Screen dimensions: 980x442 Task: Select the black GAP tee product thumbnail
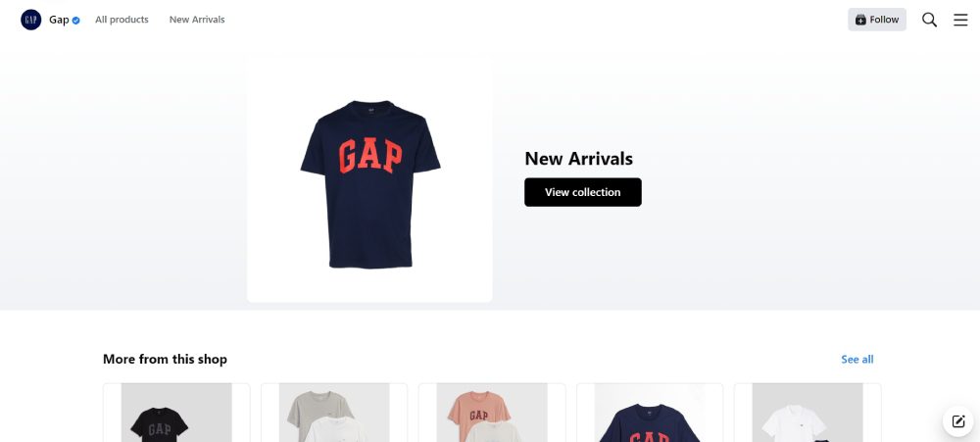tap(176, 413)
